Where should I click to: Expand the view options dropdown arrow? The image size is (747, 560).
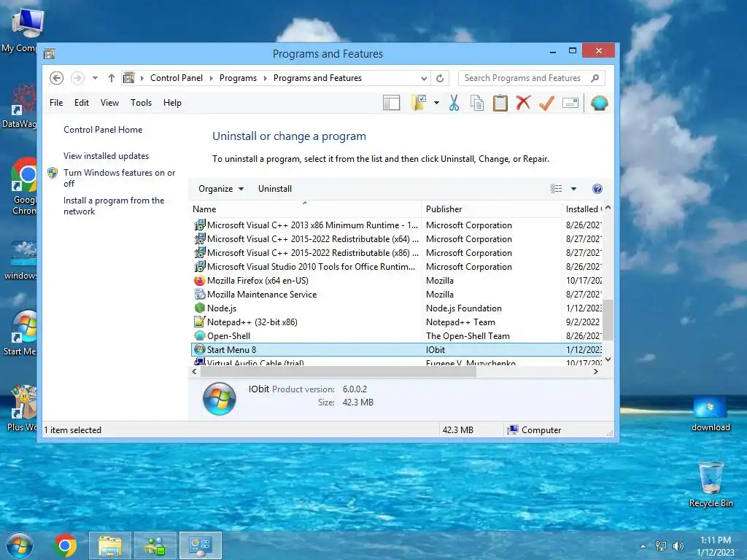(x=573, y=189)
